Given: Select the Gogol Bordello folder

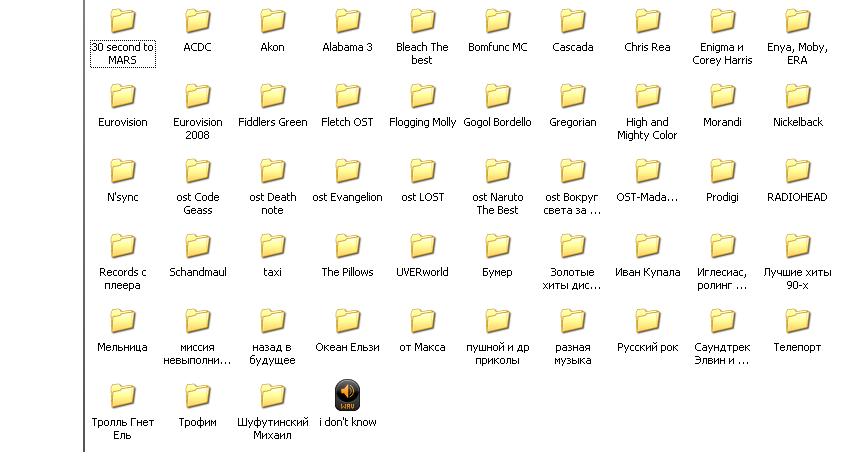Looking at the screenshot, I should point(498,96).
